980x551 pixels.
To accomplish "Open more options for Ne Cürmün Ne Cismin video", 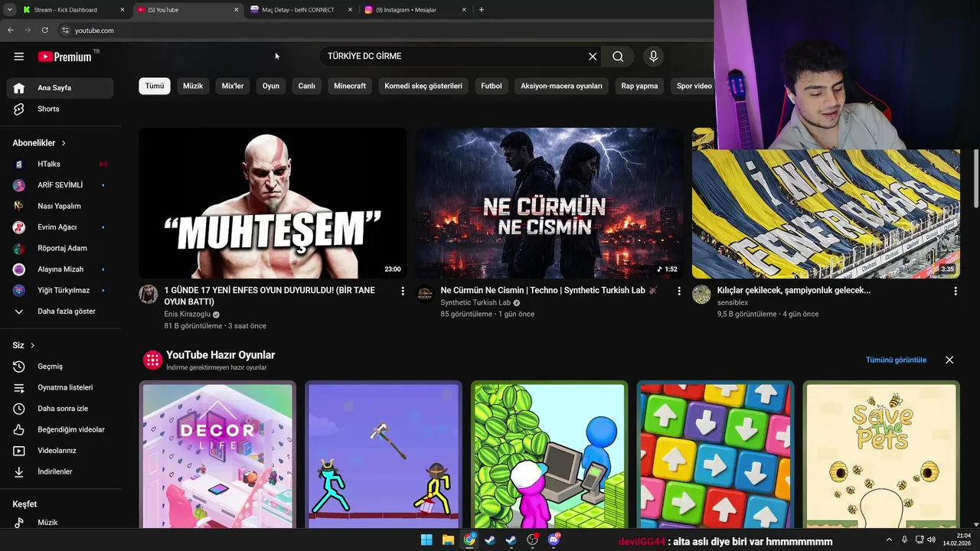I will tap(679, 291).
